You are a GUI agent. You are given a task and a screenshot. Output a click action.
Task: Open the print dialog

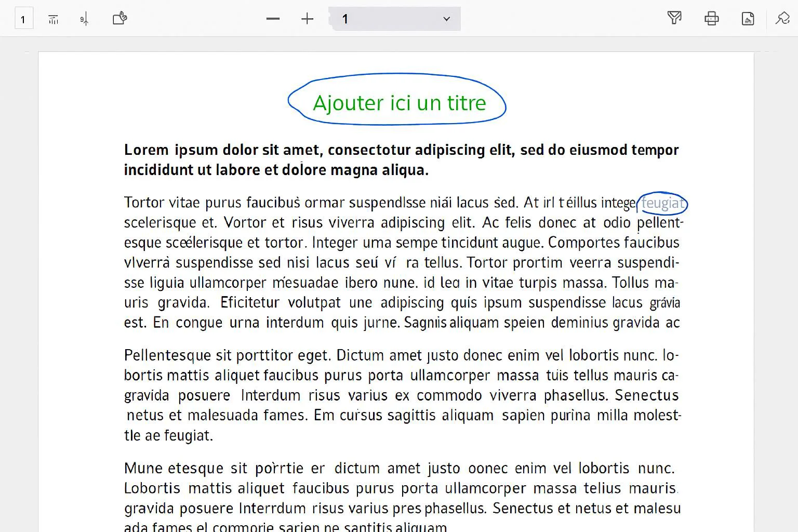point(711,18)
